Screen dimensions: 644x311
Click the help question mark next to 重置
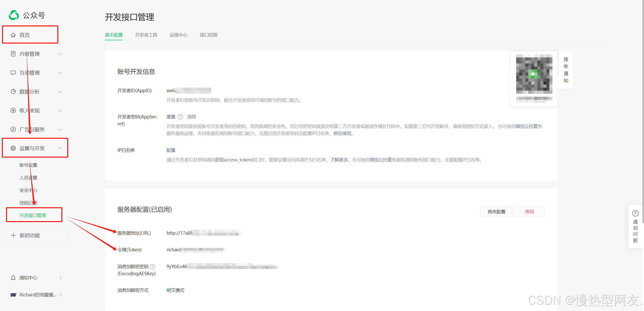point(180,117)
